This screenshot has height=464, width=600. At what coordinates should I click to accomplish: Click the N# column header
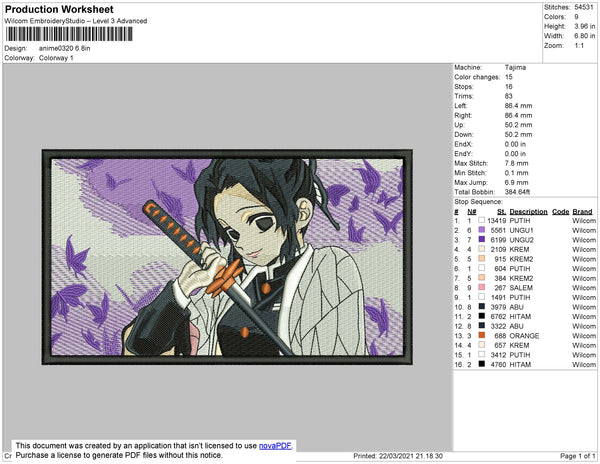point(471,212)
